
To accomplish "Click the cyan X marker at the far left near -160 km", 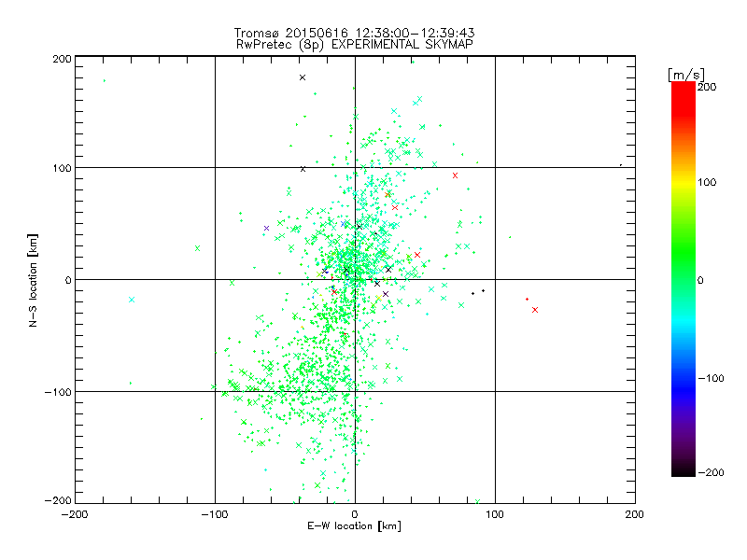I will pos(132,300).
